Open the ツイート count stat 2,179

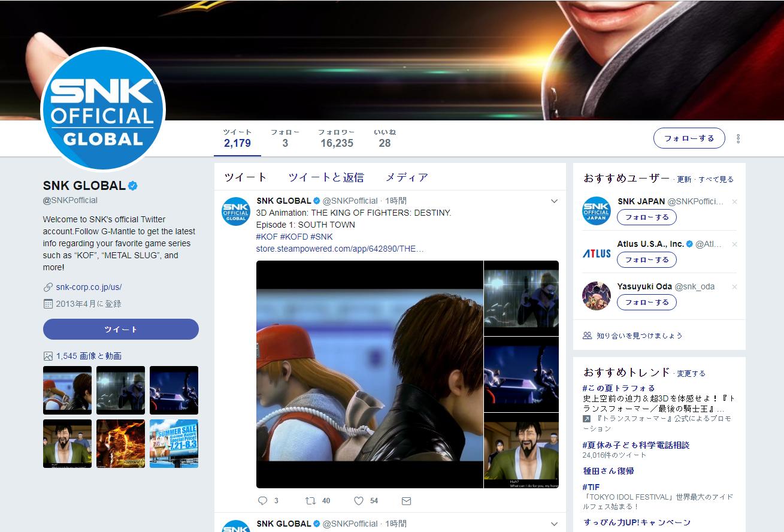point(238,138)
